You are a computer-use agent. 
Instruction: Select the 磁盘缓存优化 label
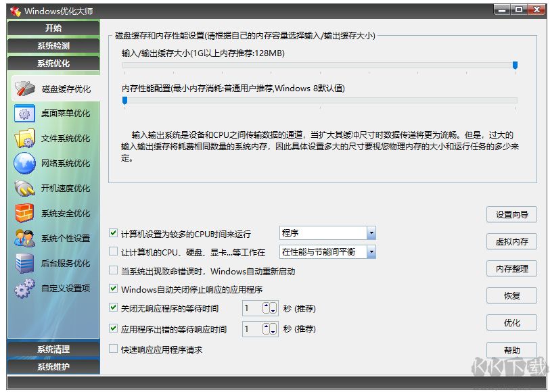66,89
